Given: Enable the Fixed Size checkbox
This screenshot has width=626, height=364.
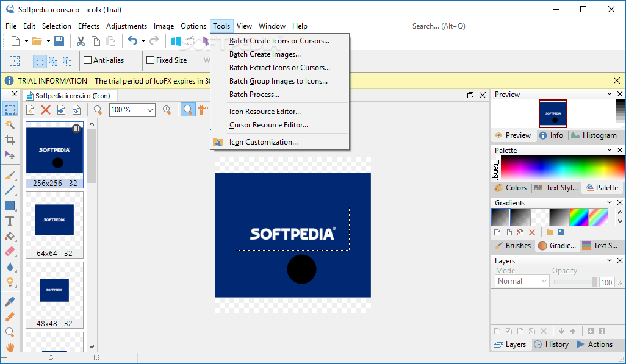Looking at the screenshot, I should pyautogui.click(x=151, y=60).
